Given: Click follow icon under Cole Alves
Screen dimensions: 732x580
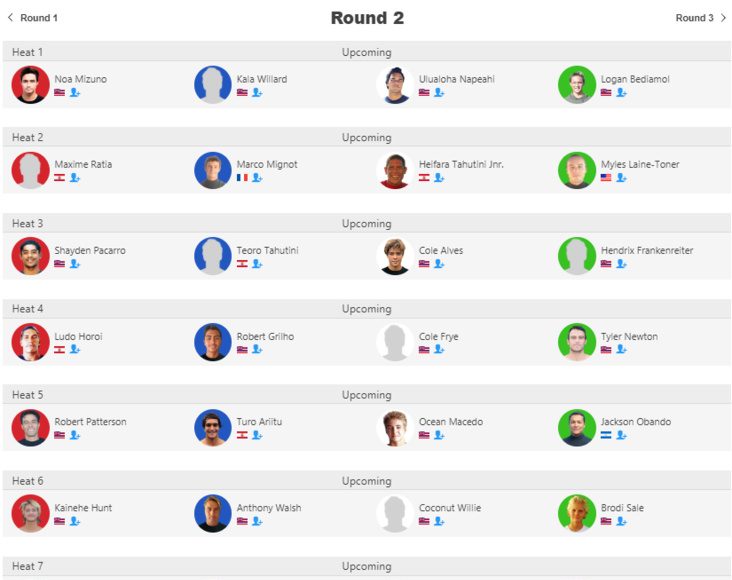Looking at the screenshot, I should (x=439, y=264).
